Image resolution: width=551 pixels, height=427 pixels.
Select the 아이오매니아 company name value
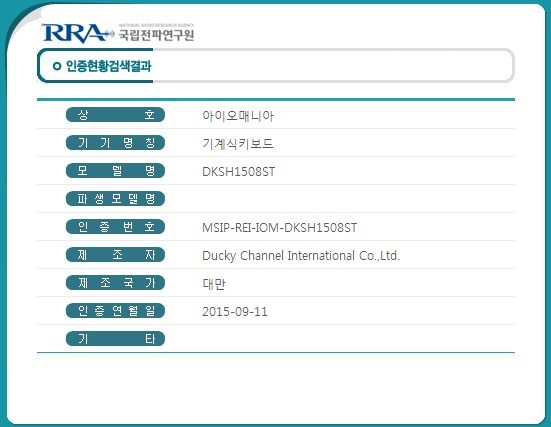click(x=238, y=116)
